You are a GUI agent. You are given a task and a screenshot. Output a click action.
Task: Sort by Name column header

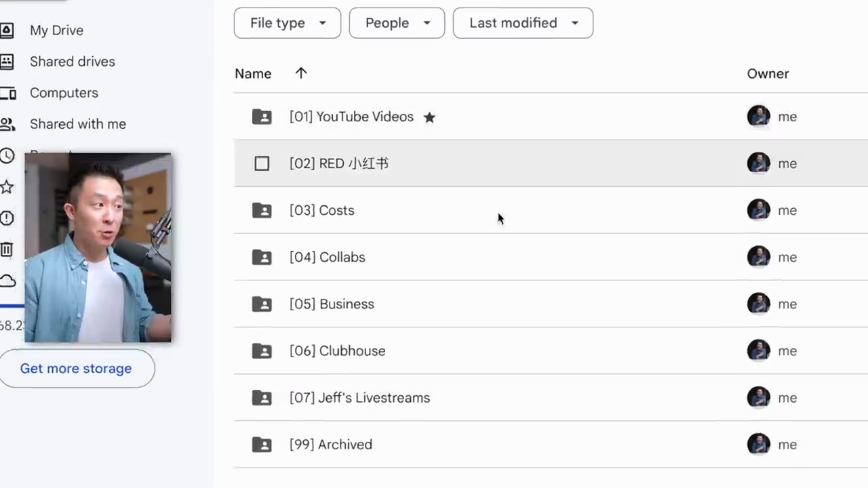[253, 74]
